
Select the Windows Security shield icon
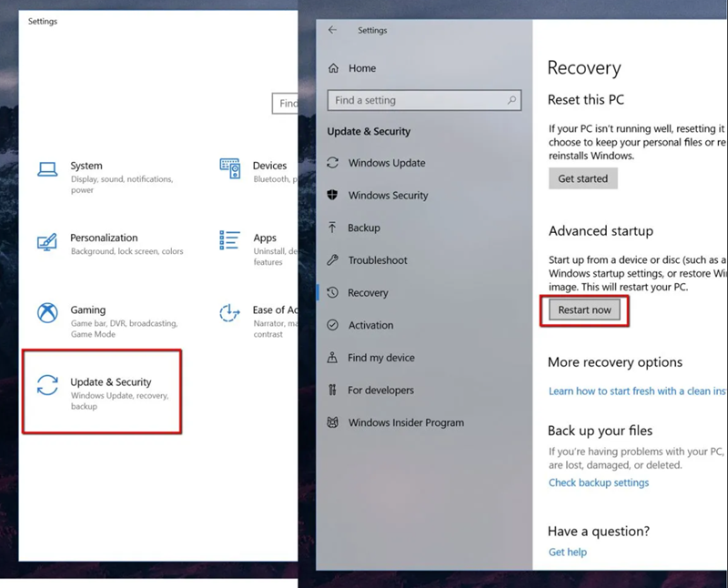pos(333,196)
